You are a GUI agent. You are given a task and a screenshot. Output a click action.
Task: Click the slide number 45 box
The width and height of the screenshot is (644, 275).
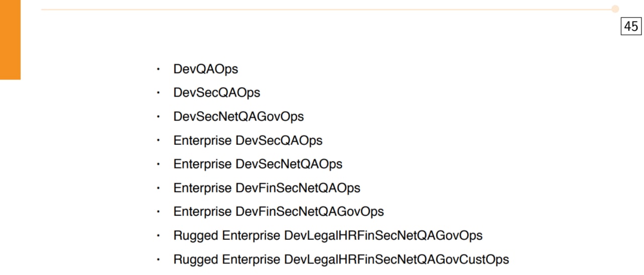tap(631, 26)
